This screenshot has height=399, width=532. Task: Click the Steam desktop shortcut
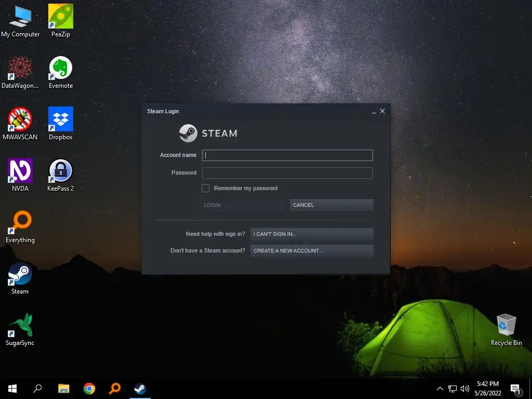click(x=20, y=278)
